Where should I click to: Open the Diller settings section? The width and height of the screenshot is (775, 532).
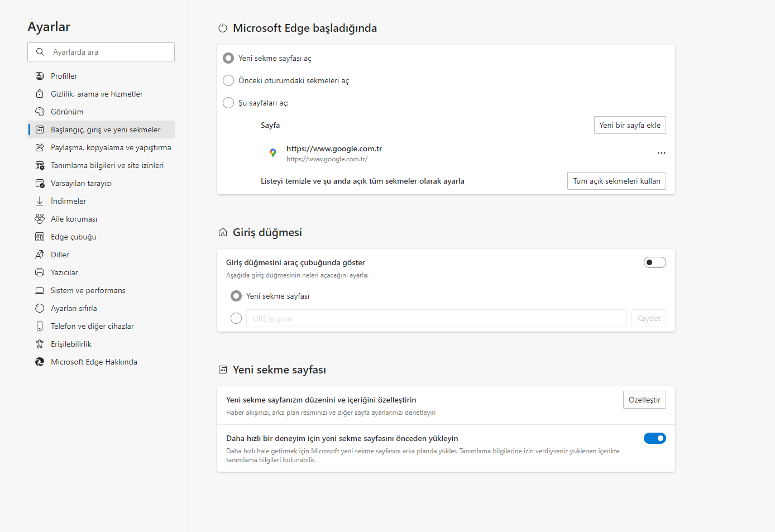(x=101, y=255)
